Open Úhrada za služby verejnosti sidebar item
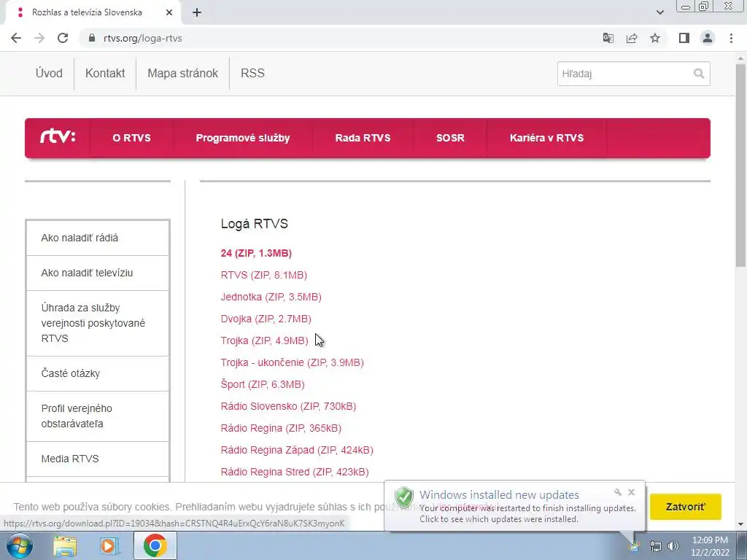 click(98, 323)
